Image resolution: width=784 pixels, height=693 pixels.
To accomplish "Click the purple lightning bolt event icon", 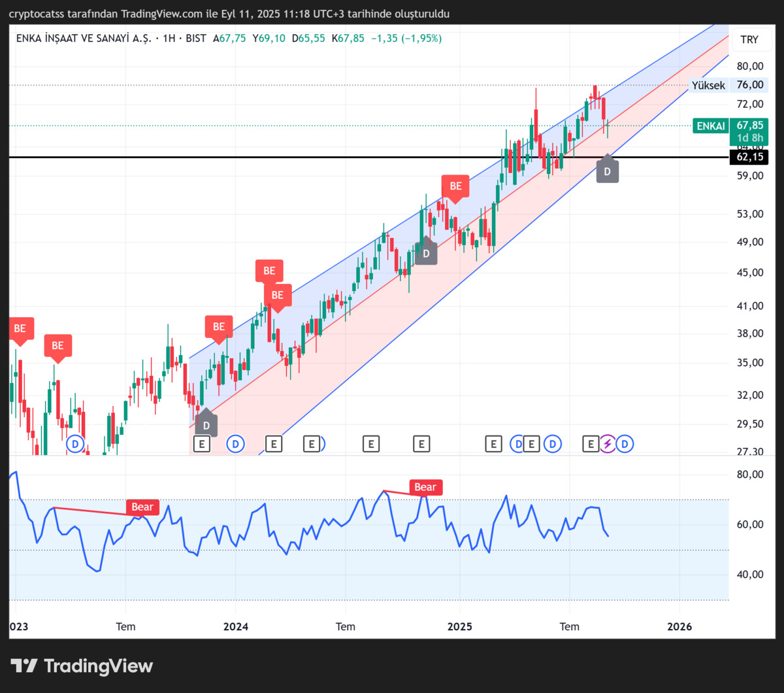I will pos(608,445).
